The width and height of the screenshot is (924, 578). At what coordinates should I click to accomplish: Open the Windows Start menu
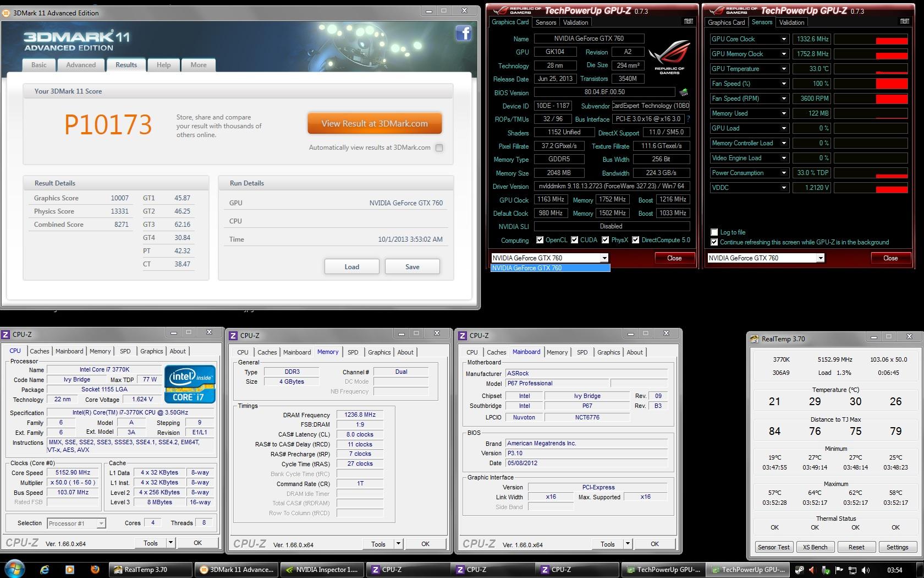(14, 569)
